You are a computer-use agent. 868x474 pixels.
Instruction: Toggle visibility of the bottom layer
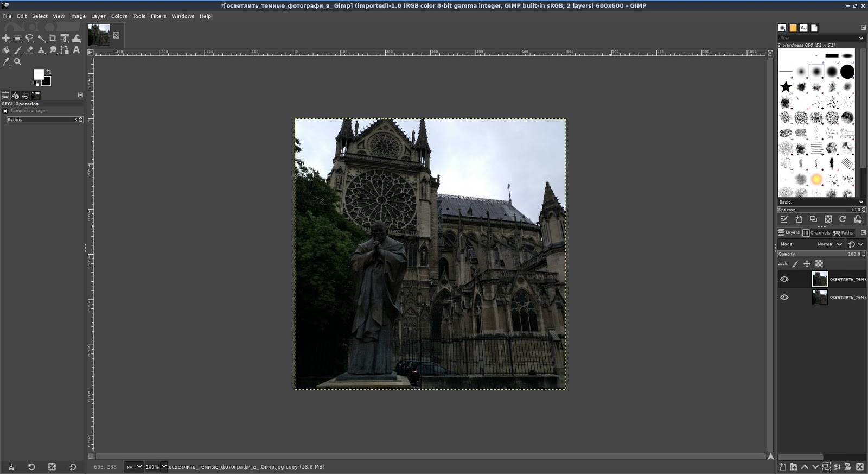click(784, 297)
